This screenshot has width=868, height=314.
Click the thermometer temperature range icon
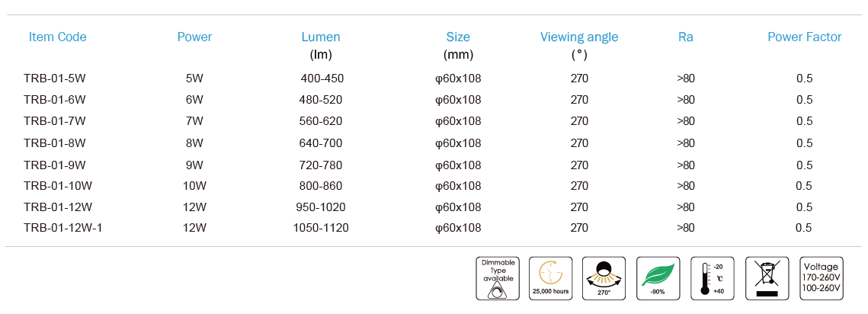713,278
